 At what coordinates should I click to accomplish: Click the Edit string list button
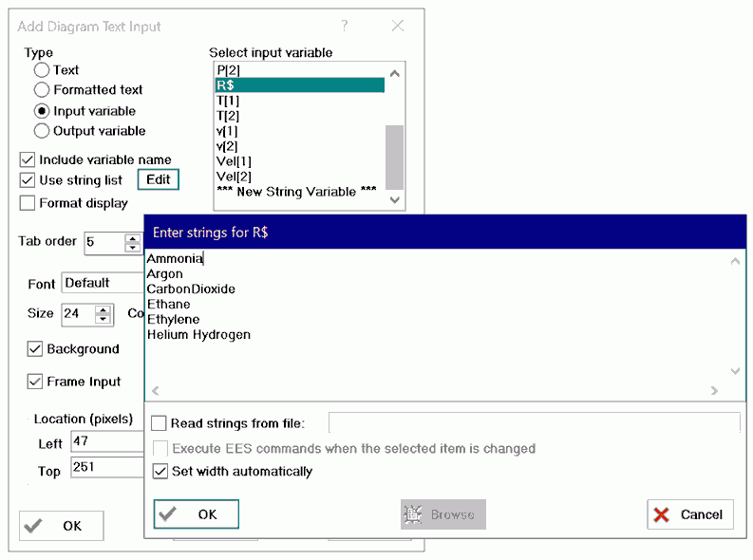pyautogui.click(x=159, y=179)
